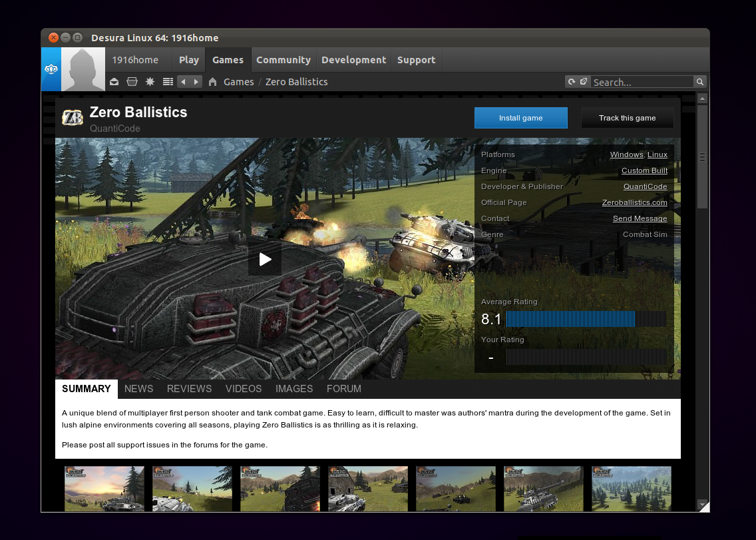
Task: Open the Development tab
Action: (x=354, y=60)
